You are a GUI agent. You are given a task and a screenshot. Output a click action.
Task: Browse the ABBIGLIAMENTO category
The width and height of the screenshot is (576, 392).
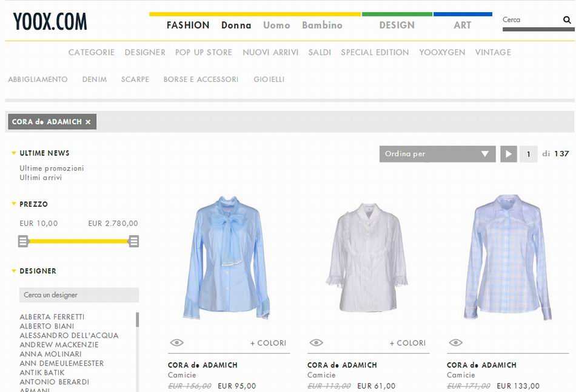(38, 79)
